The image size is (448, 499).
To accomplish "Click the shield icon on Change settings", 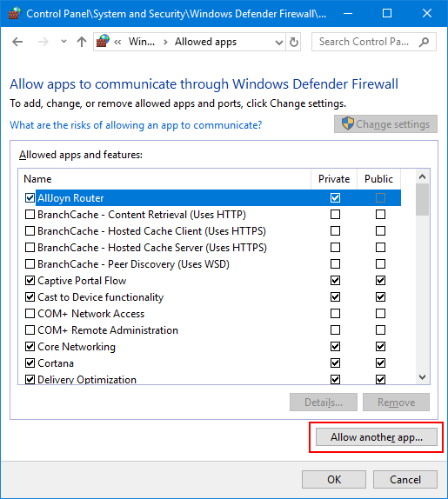I will [347, 123].
